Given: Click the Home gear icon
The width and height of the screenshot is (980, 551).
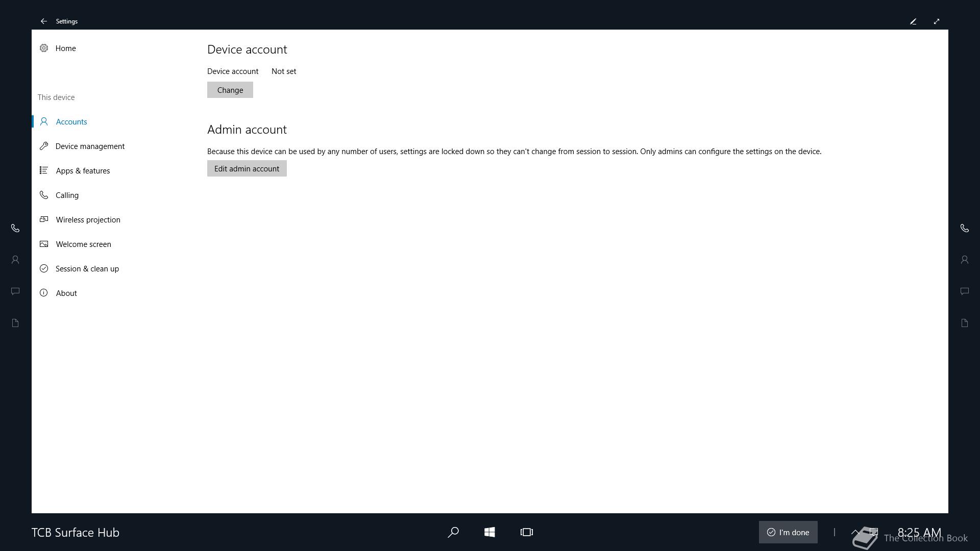Looking at the screenshot, I should click(44, 48).
